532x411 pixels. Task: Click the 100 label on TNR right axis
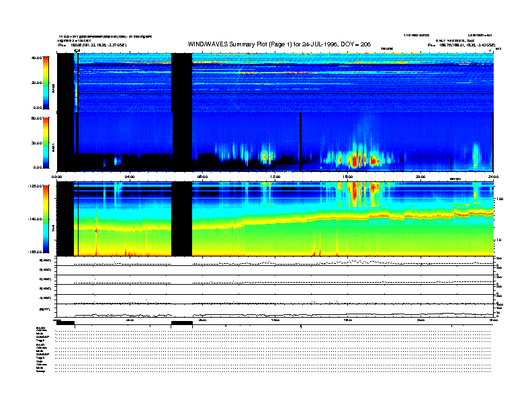500,199
